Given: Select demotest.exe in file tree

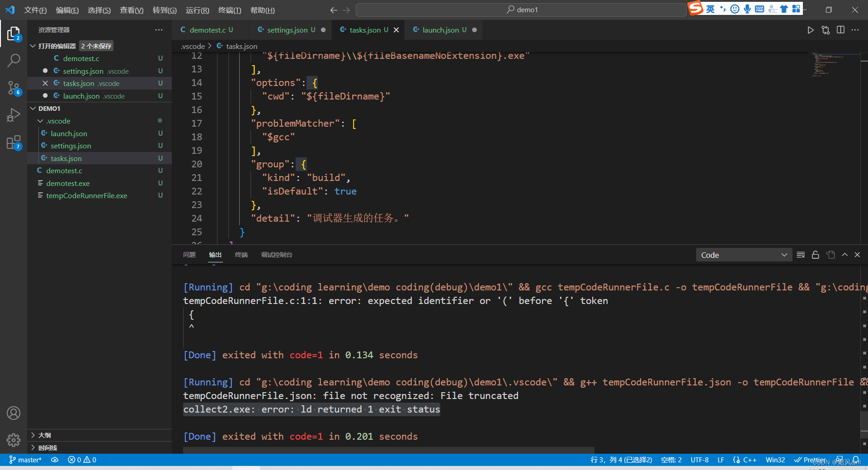Looking at the screenshot, I should [x=99, y=183].
